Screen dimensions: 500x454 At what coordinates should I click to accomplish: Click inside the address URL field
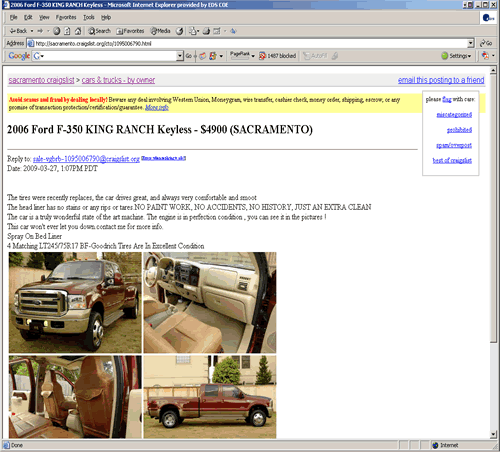[251, 43]
